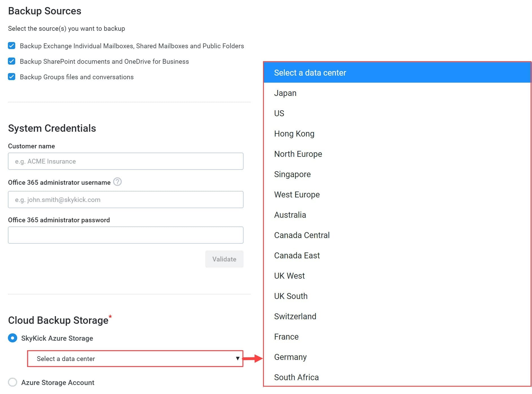
Task: Pick Canada Central data center
Action: (x=302, y=235)
